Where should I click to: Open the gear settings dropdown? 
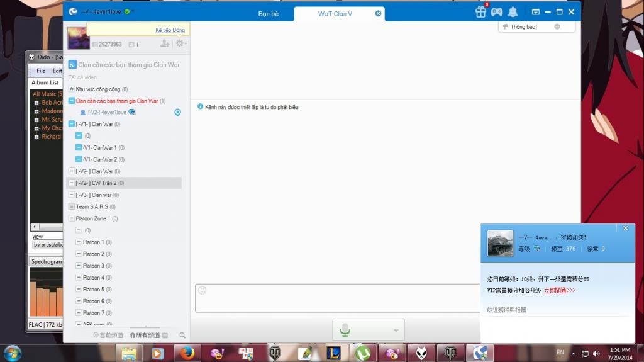[180, 43]
